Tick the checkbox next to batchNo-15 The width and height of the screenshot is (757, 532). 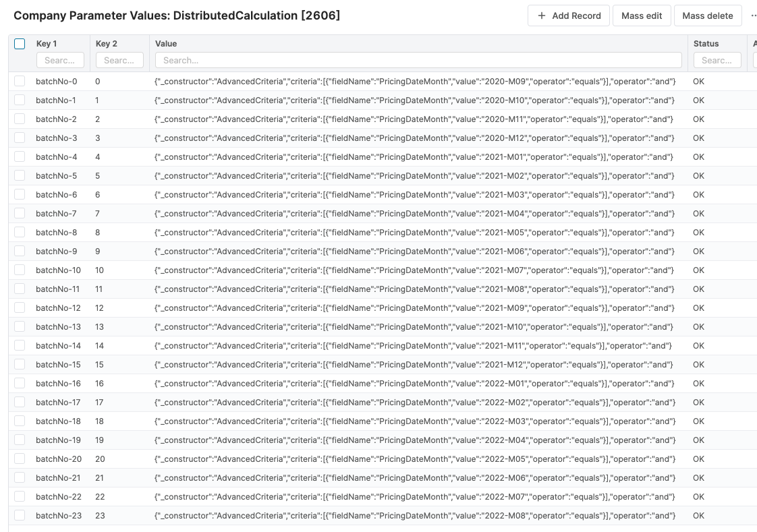click(x=20, y=365)
